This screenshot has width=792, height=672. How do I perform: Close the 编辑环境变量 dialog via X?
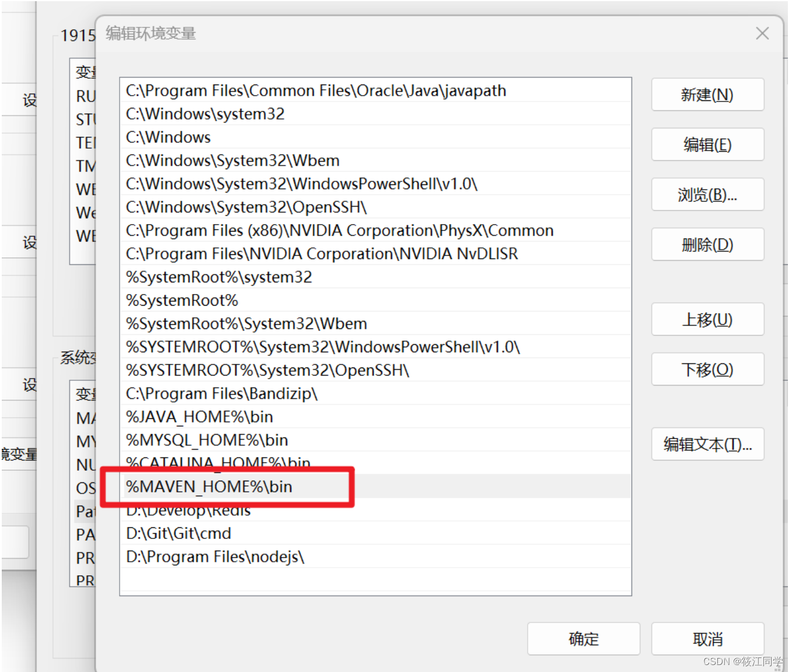point(762,33)
